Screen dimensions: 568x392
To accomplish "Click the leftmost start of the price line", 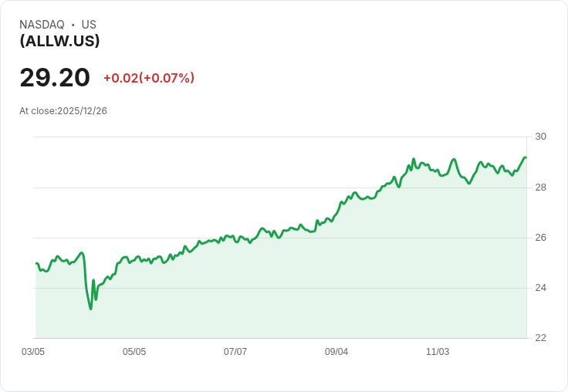I will [x=36, y=264].
